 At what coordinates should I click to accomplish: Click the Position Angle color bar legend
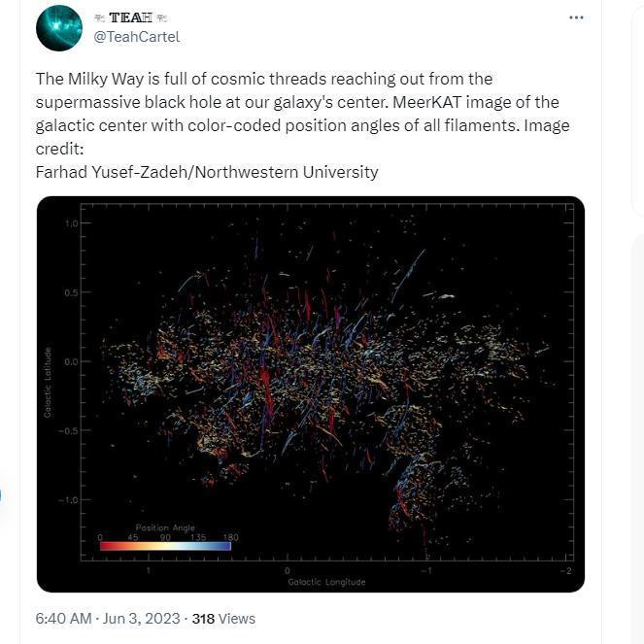165,546
